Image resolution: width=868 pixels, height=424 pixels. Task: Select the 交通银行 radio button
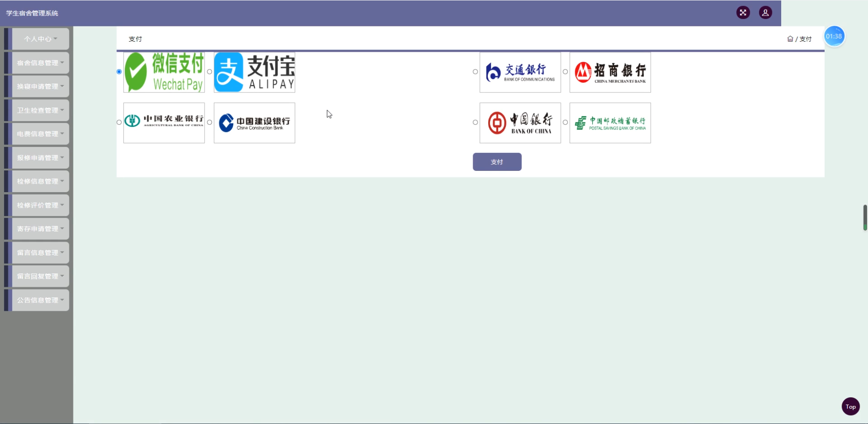(475, 72)
